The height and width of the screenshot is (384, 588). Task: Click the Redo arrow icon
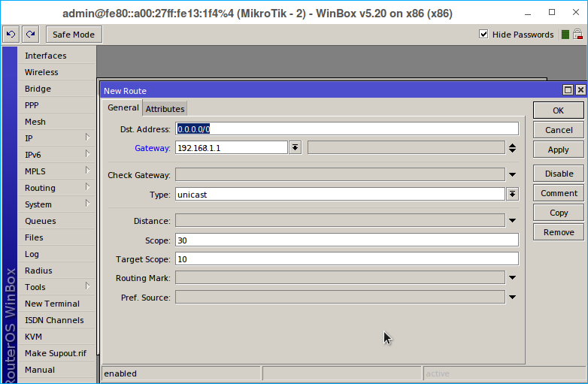pos(30,35)
